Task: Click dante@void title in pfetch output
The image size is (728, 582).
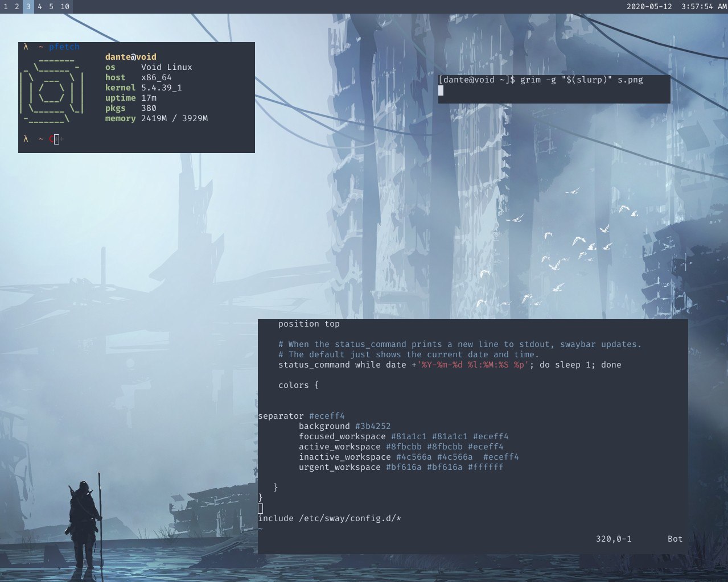Action: 130,57
